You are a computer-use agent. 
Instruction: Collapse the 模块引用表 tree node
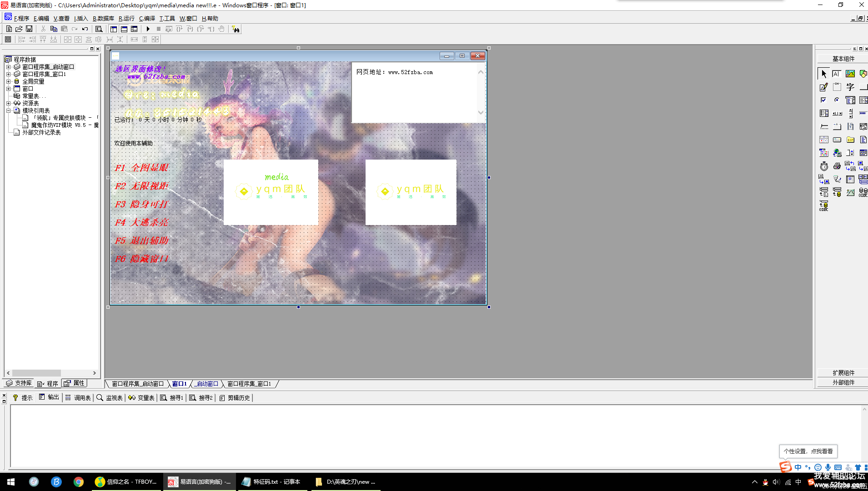[x=8, y=110]
